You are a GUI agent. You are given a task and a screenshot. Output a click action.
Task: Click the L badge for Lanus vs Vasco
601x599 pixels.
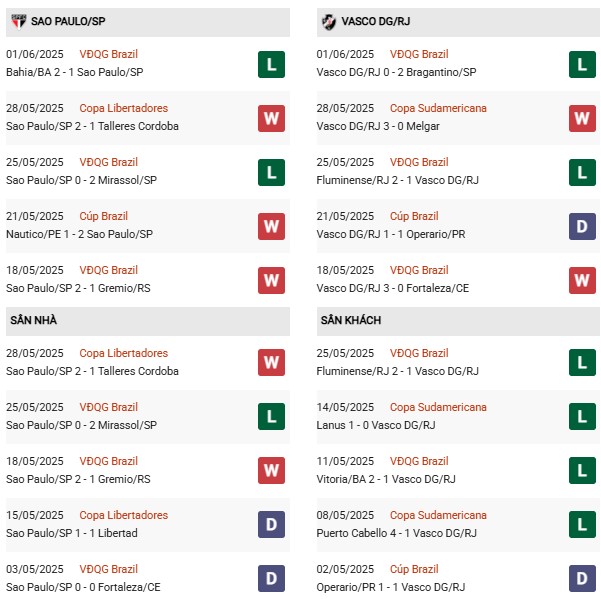pyautogui.click(x=582, y=416)
